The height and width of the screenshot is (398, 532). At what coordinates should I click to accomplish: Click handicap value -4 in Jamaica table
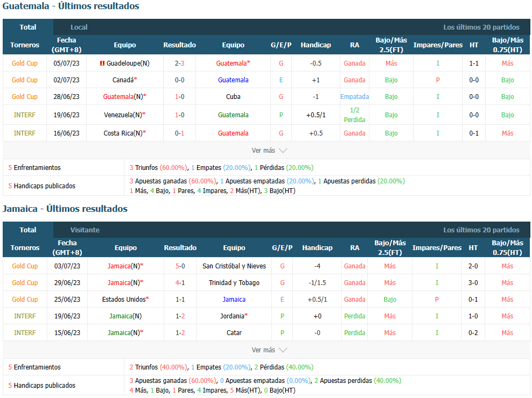317,266
